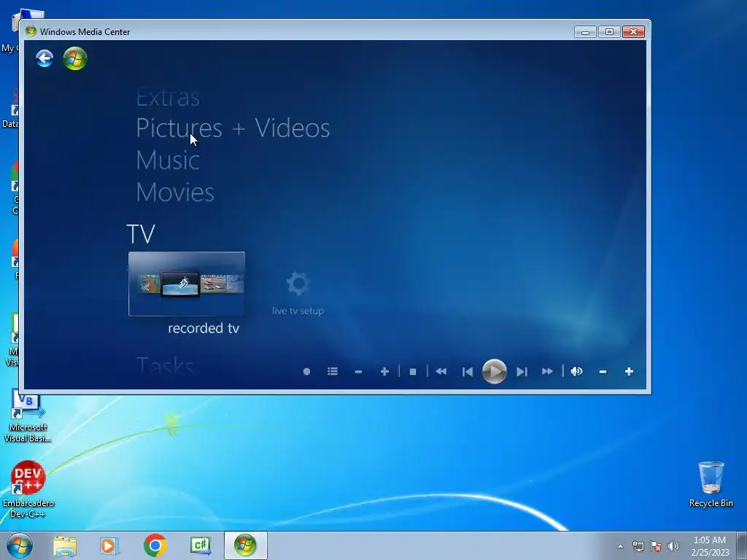Open the C# taskbar application icon

click(x=200, y=545)
